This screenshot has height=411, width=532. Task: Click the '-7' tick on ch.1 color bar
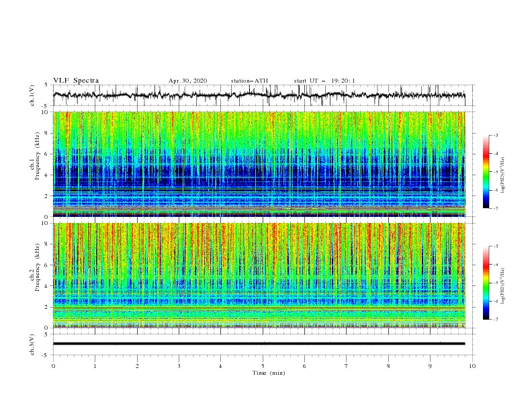coord(496,208)
